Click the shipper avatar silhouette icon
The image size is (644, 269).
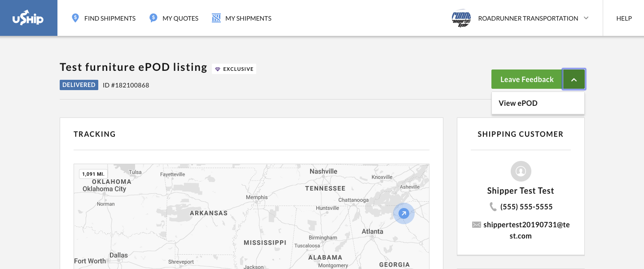tap(520, 171)
